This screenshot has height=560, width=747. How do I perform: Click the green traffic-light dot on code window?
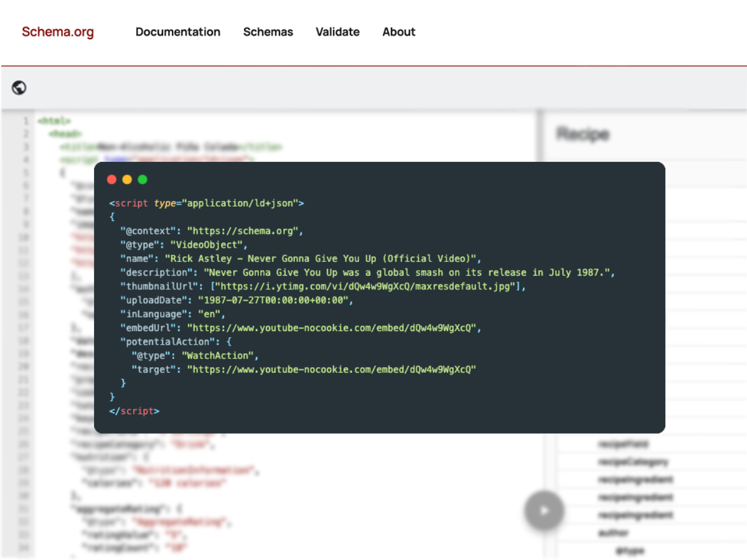tap(143, 179)
